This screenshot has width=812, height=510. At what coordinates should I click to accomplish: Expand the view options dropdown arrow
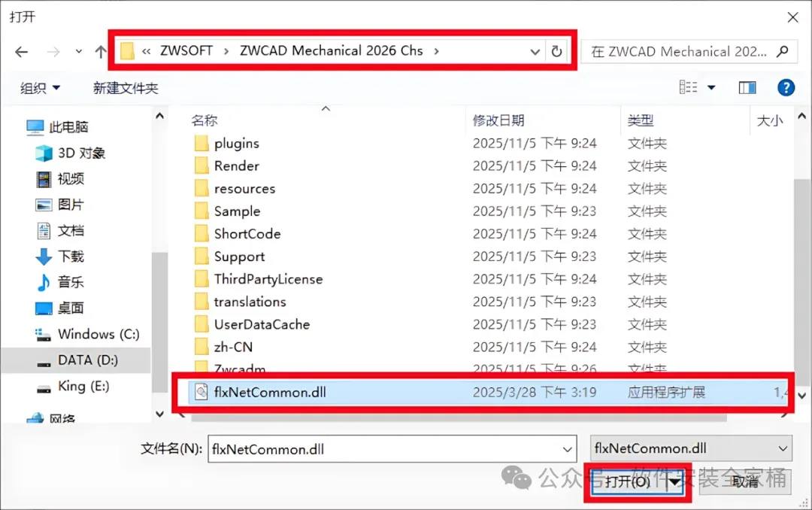pyautogui.click(x=711, y=87)
